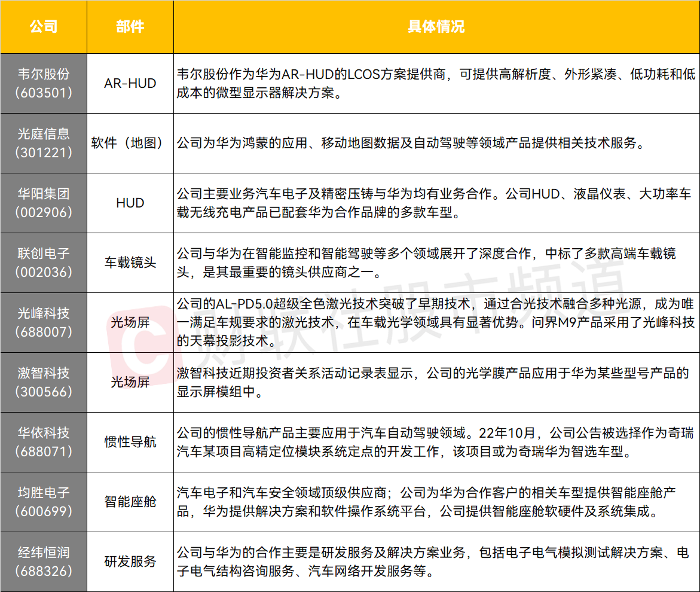700x592 pixels.
Task: Click the description about 汽车电子及精密压铸
Action: point(436,203)
